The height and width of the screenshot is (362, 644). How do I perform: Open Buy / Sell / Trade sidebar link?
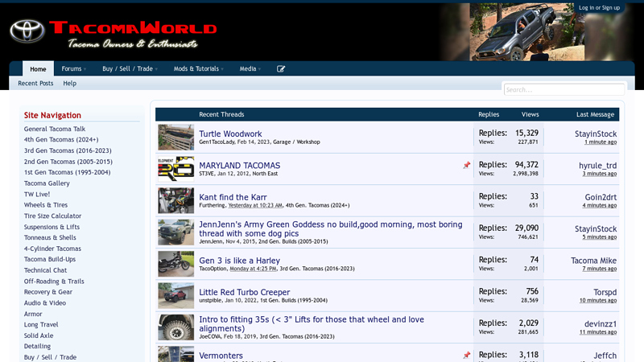50,357
